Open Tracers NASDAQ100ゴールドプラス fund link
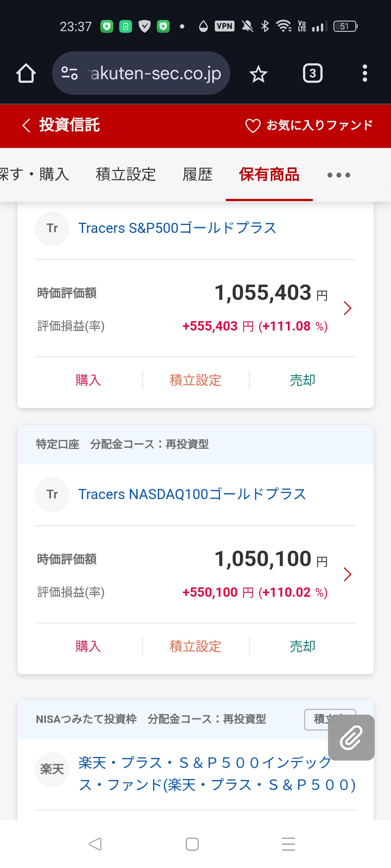Screen dimensions: 391x868 tap(192, 494)
